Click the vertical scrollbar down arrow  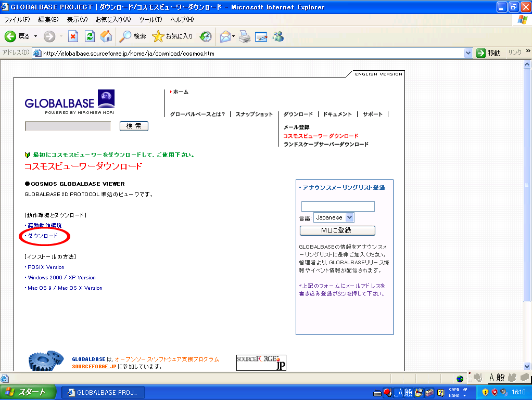coord(527,366)
